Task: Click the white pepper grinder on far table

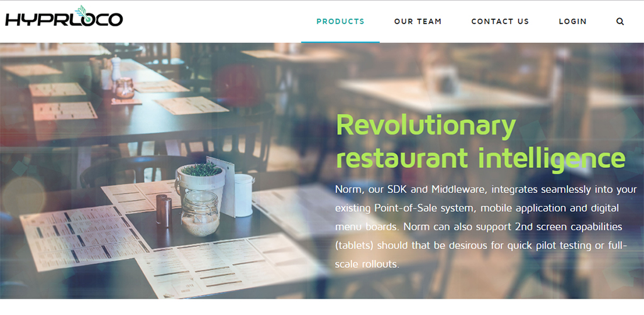Action: (x=116, y=68)
